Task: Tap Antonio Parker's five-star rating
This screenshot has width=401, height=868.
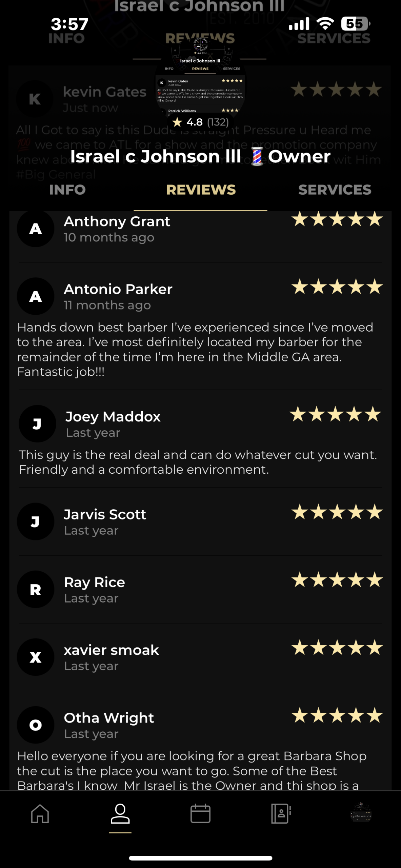Action: [x=337, y=287]
